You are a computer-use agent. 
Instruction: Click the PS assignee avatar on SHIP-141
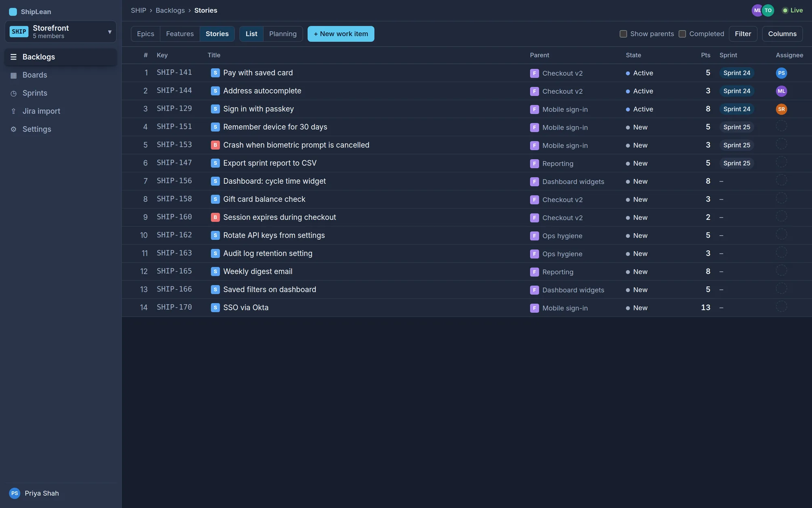pos(781,73)
